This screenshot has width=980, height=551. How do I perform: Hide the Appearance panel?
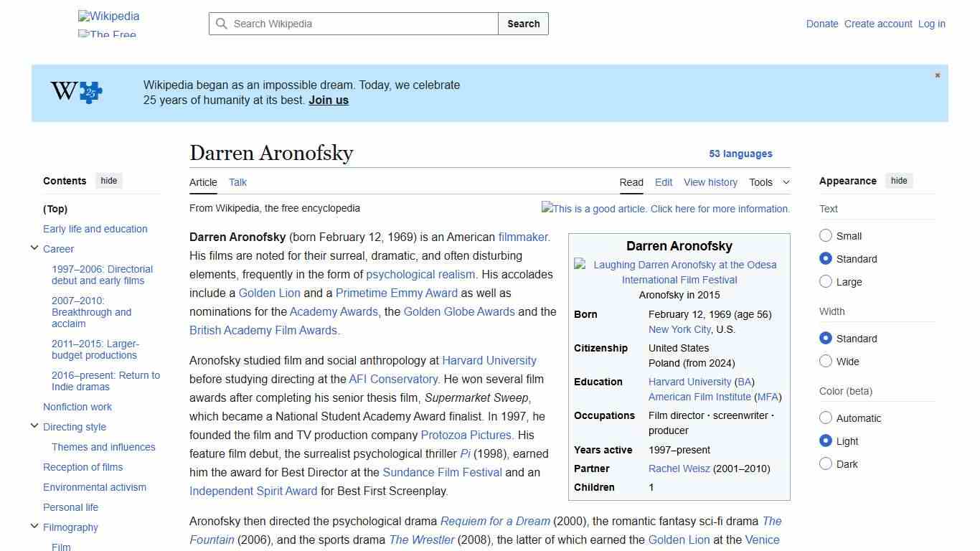point(899,181)
